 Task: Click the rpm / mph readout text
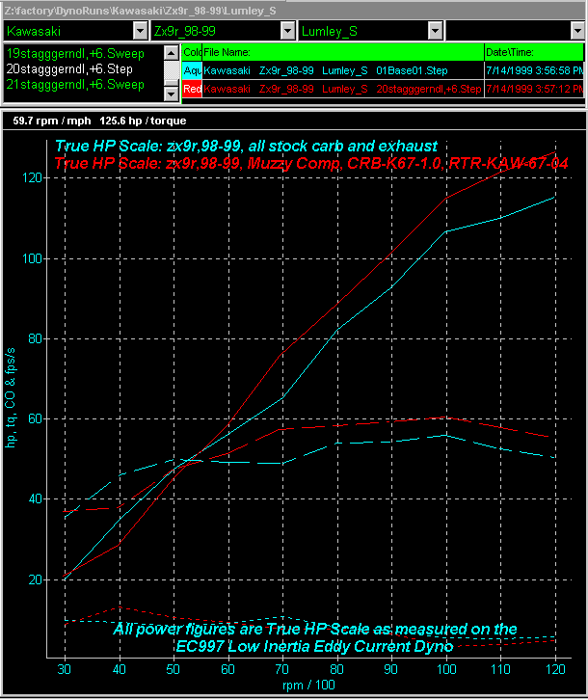[x=51, y=121]
